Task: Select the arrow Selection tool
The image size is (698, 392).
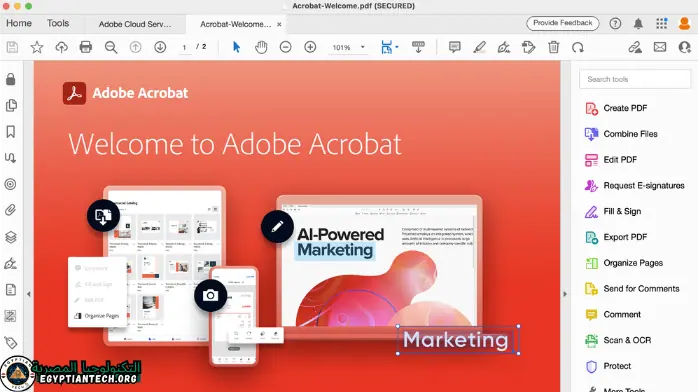Action: tap(236, 47)
